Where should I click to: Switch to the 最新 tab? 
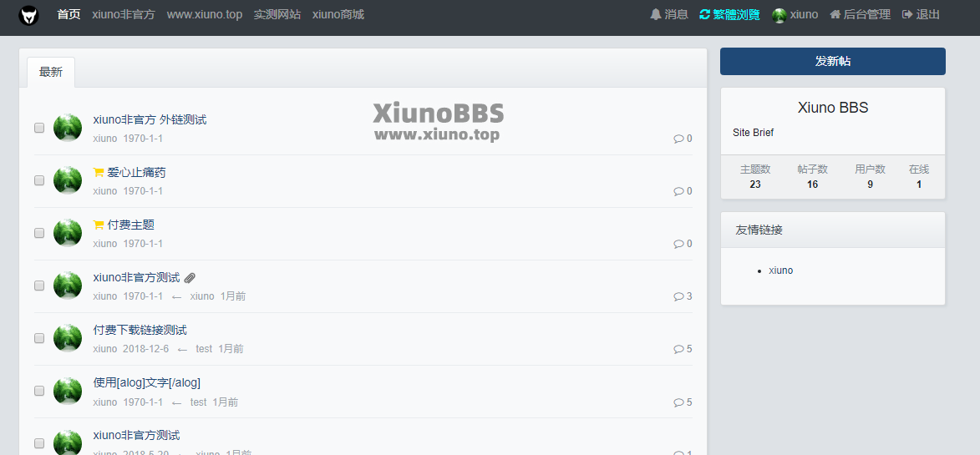pos(51,72)
